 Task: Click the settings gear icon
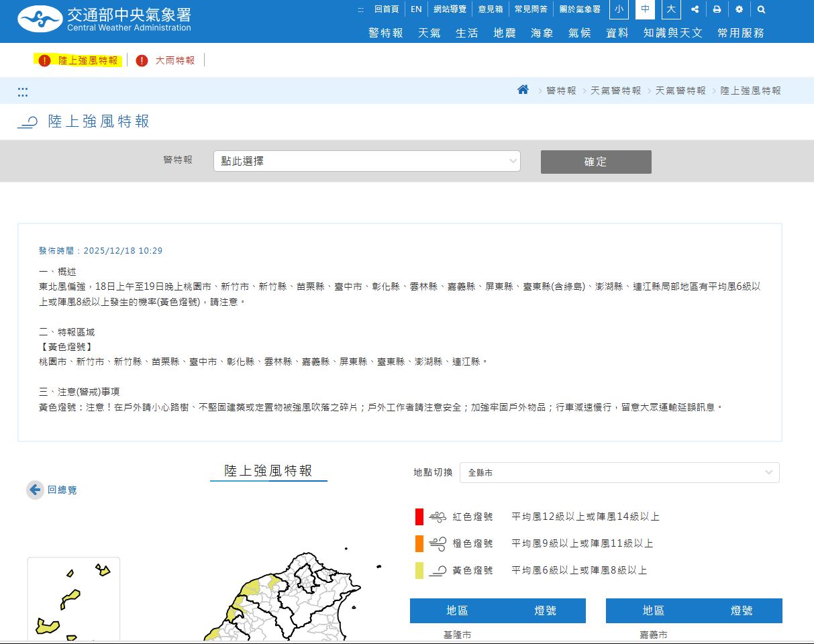[x=739, y=9]
